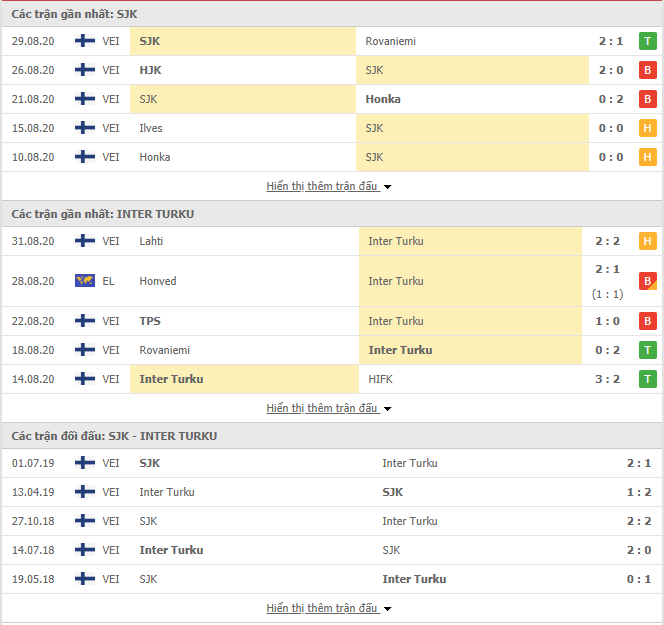
Task: Click the Finland flag in the 22.08.20 row
Action: point(85,321)
